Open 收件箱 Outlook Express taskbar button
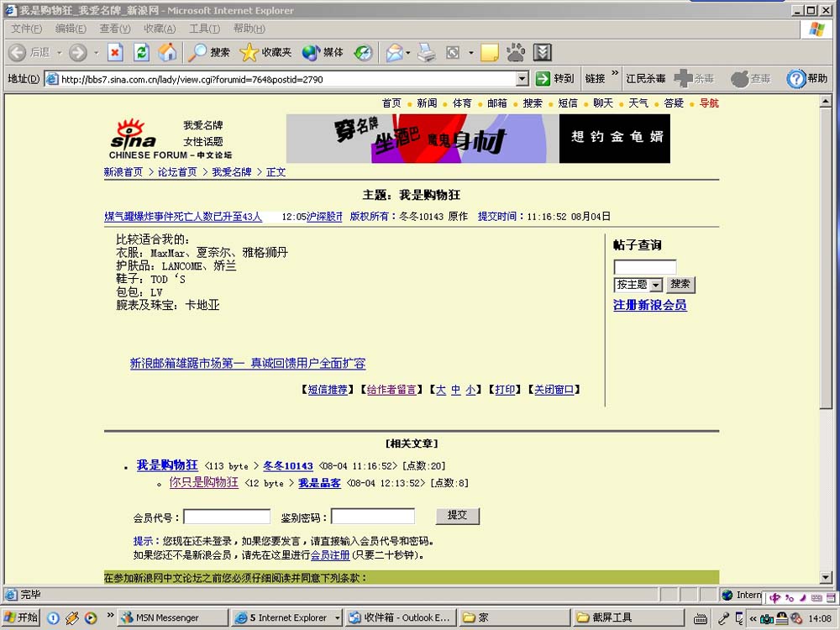This screenshot has width=840, height=630. (x=400, y=617)
